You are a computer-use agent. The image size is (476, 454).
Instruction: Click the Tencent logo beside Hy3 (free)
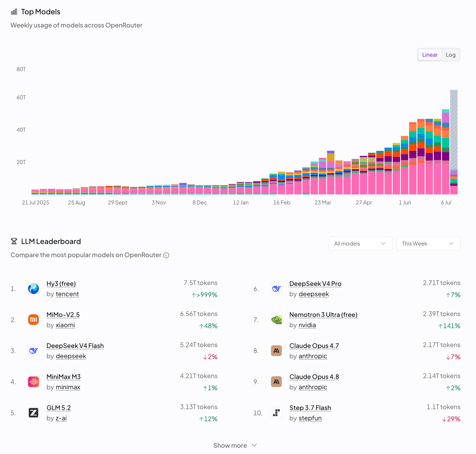pyautogui.click(x=33, y=289)
